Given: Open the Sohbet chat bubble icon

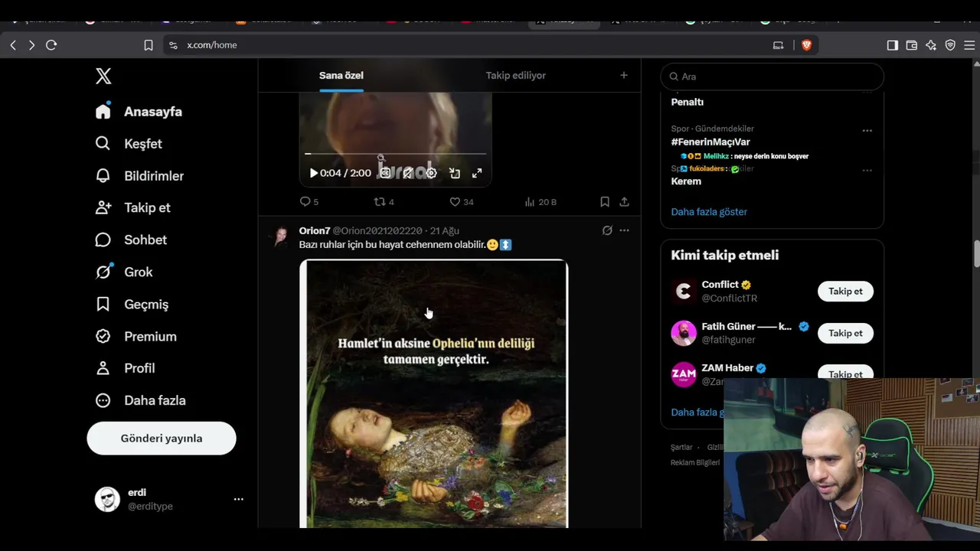Looking at the screenshot, I should pos(103,240).
